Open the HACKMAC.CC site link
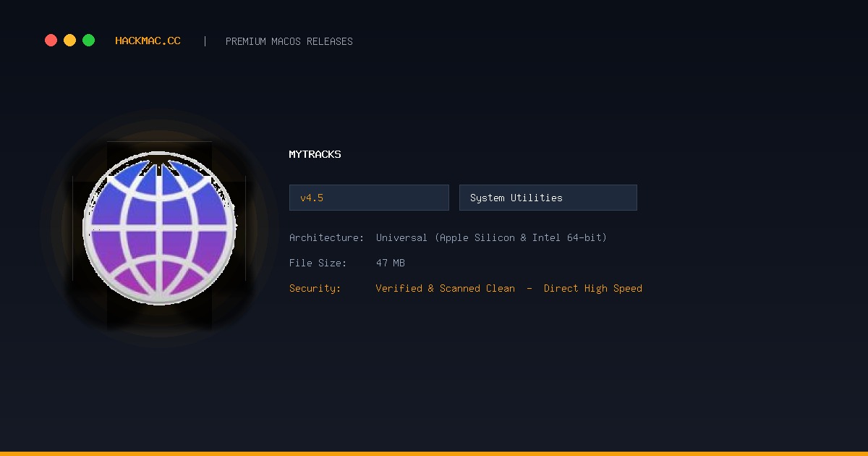 pos(148,41)
